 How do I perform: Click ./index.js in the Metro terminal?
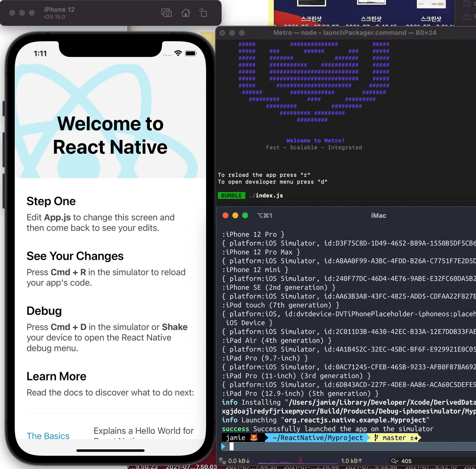pos(266,195)
